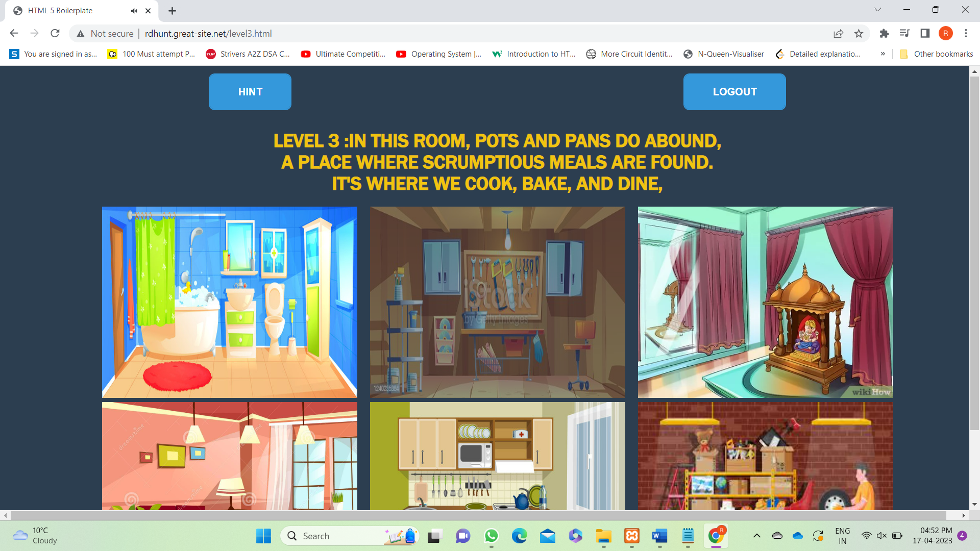Click the horizontal scrollbar
The width and height of the screenshot is (980, 551).
pos(478,515)
